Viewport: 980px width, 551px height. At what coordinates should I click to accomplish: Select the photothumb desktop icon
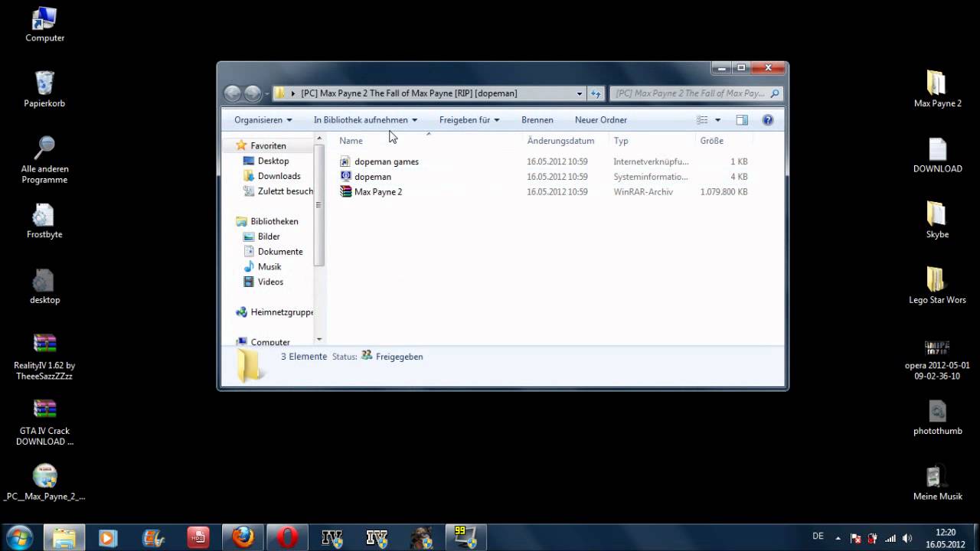[x=937, y=419]
